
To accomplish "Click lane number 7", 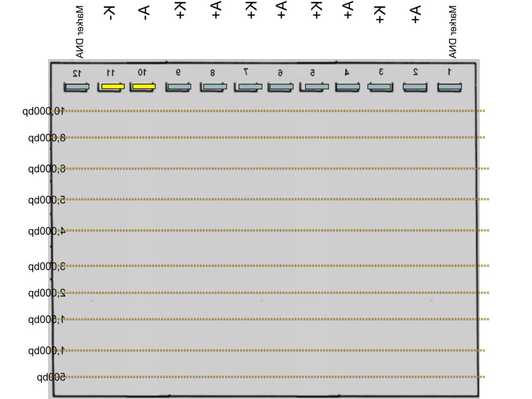I will click(x=246, y=72).
